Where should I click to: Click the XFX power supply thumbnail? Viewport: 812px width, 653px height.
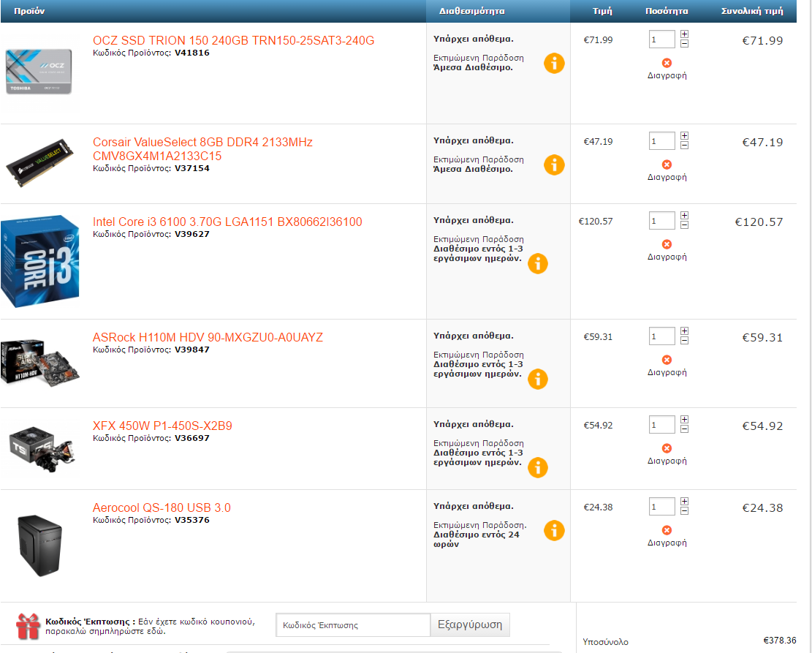tap(42, 449)
